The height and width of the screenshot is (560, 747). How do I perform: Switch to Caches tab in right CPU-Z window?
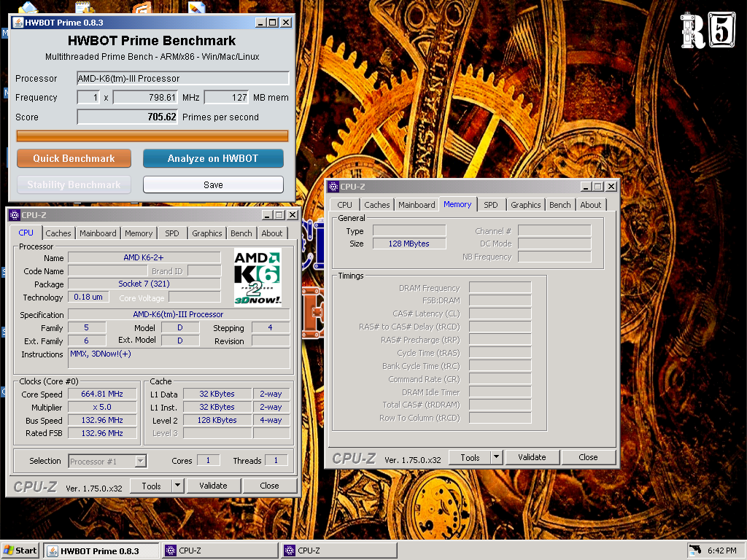(377, 205)
